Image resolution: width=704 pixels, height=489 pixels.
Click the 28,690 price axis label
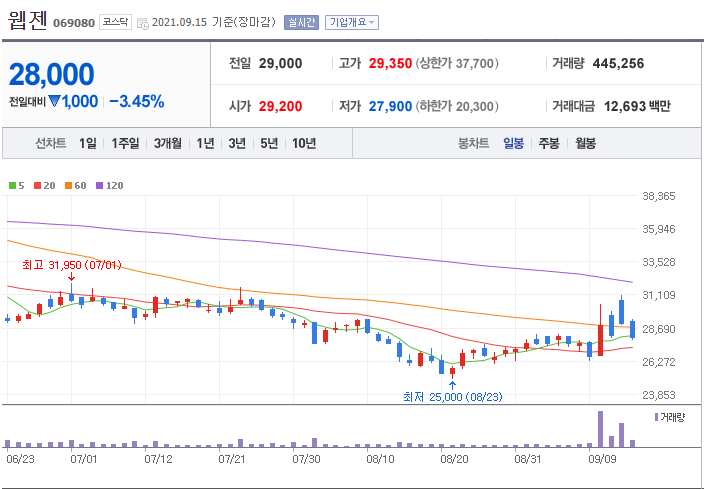pos(657,329)
